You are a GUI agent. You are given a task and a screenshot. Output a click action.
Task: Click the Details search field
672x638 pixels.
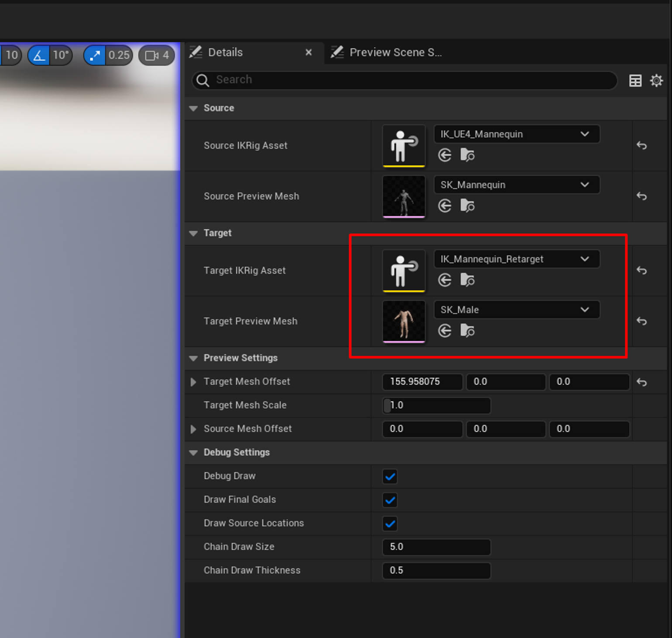[410, 80]
